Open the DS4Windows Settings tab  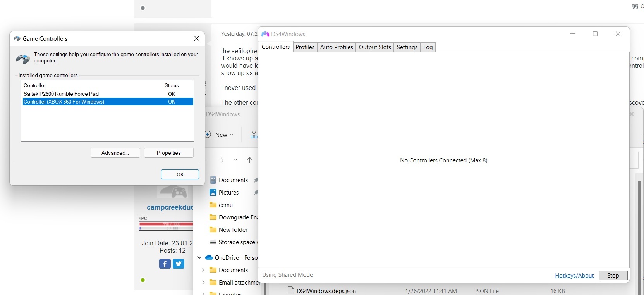click(x=407, y=47)
